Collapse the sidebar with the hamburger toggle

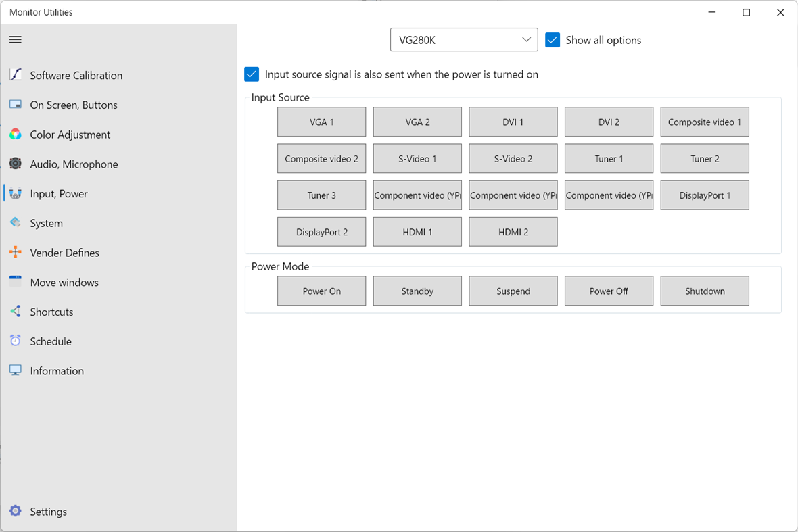[x=15, y=39]
